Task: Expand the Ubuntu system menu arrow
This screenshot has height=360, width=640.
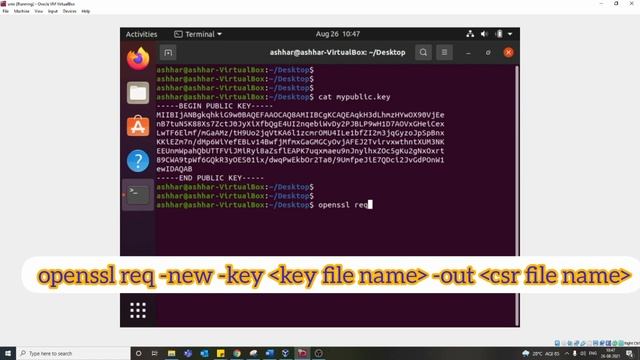Action: click(x=510, y=34)
